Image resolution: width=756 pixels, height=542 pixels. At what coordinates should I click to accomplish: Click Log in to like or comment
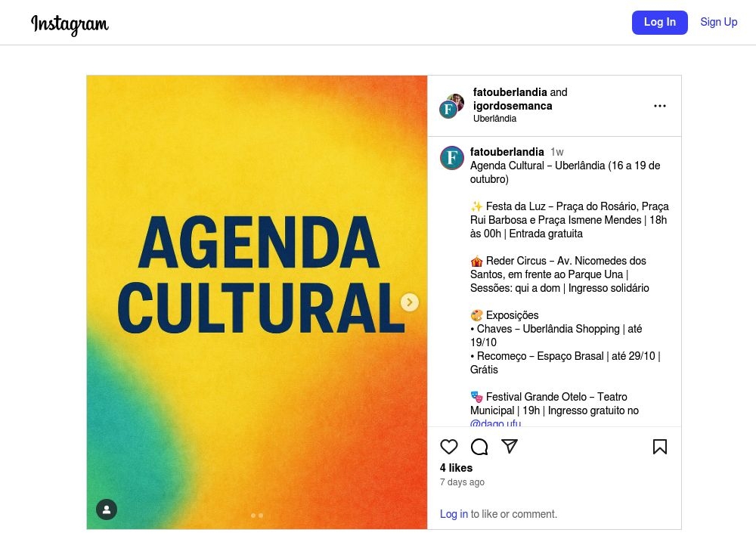coord(454,514)
